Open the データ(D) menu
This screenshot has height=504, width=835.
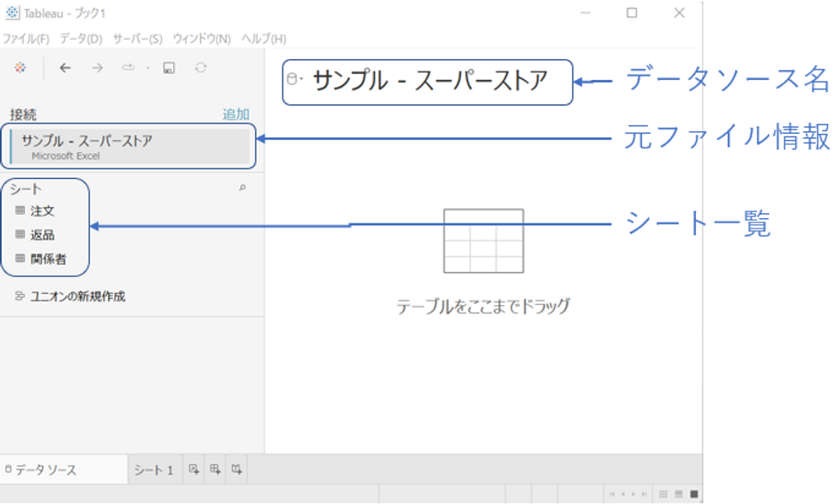tap(81, 39)
